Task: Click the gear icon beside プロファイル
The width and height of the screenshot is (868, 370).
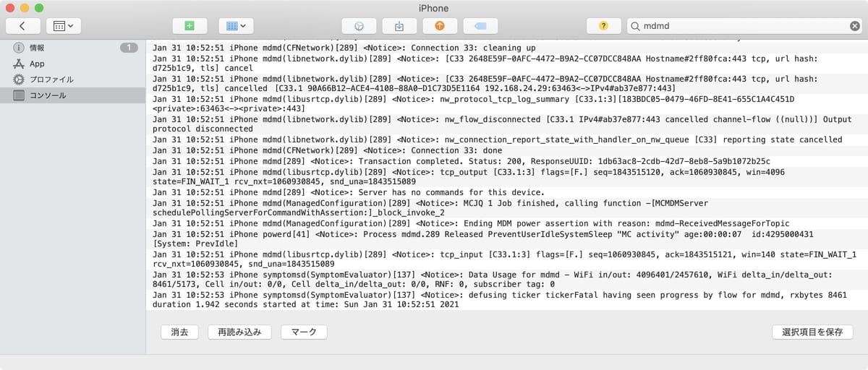Action: [19, 79]
